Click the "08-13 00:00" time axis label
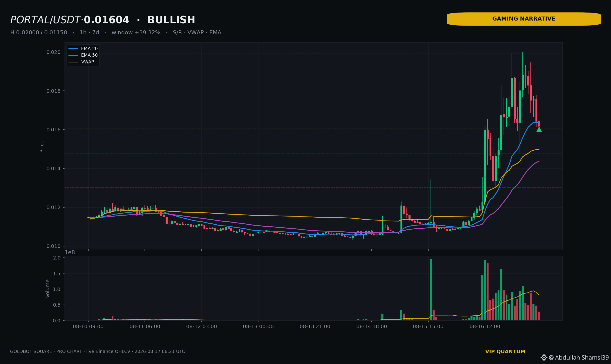This screenshot has height=364, width=611. pyautogui.click(x=258, y=327)
